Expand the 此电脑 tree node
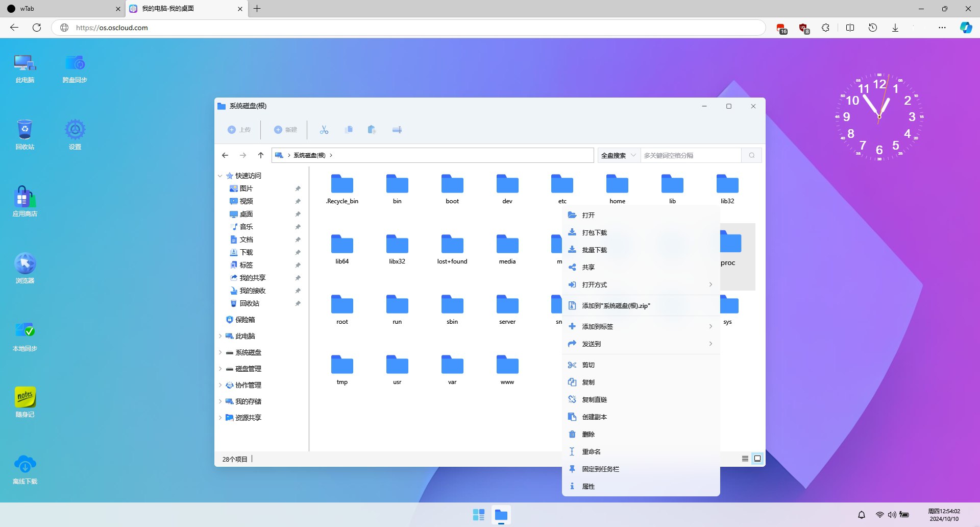 (220, 336)
